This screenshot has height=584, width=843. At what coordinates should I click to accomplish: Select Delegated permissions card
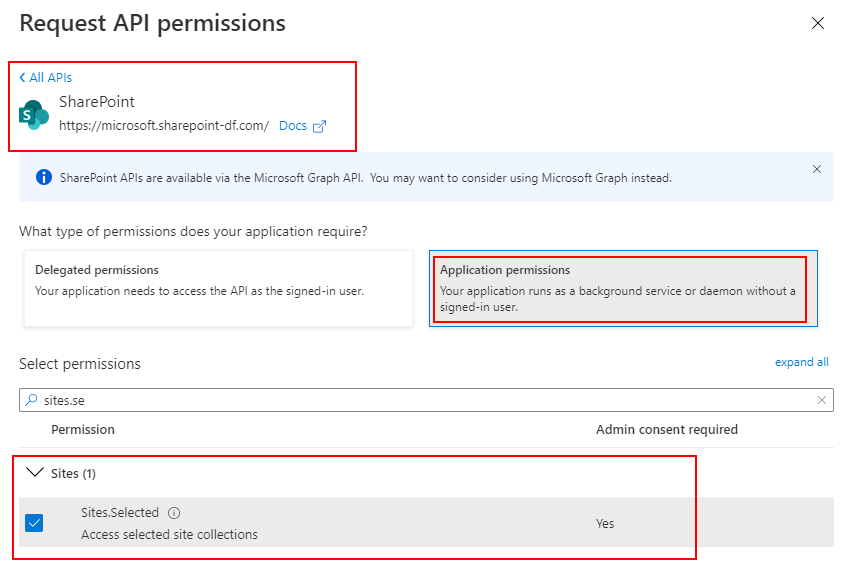(218, 288)
